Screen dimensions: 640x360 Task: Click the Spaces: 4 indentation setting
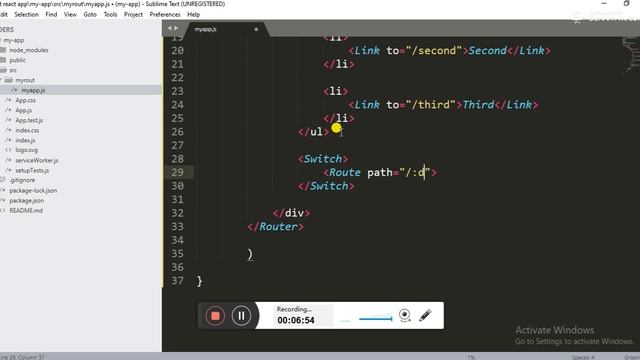583,357
